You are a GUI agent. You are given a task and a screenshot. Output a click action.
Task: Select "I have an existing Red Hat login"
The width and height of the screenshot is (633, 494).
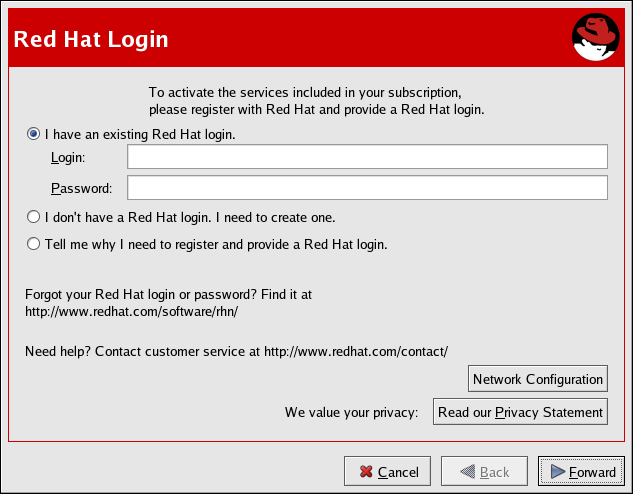pyautogui.click(x=34, y=133)
